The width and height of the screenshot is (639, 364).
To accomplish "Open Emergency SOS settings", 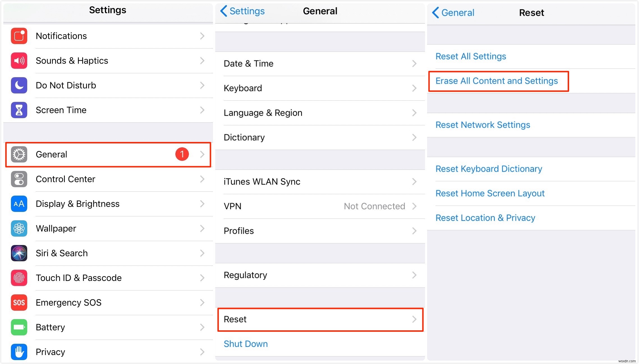I will (107, 302).
